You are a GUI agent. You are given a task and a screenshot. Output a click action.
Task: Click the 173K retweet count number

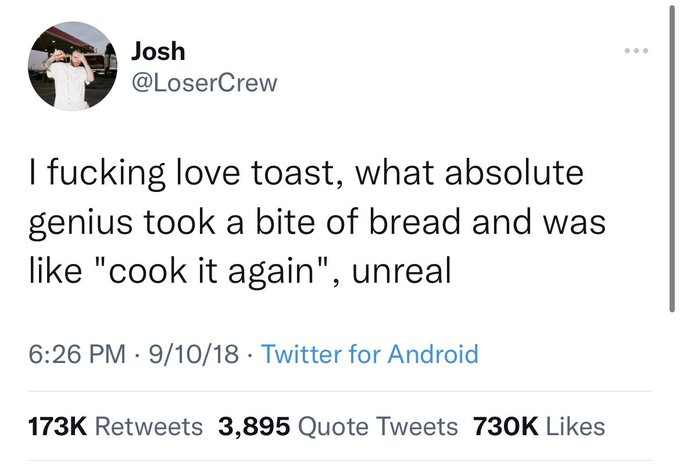point(58,426)
